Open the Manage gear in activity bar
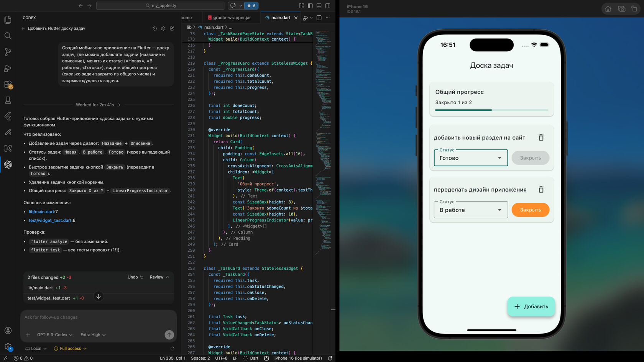 [x=8, y=347]
